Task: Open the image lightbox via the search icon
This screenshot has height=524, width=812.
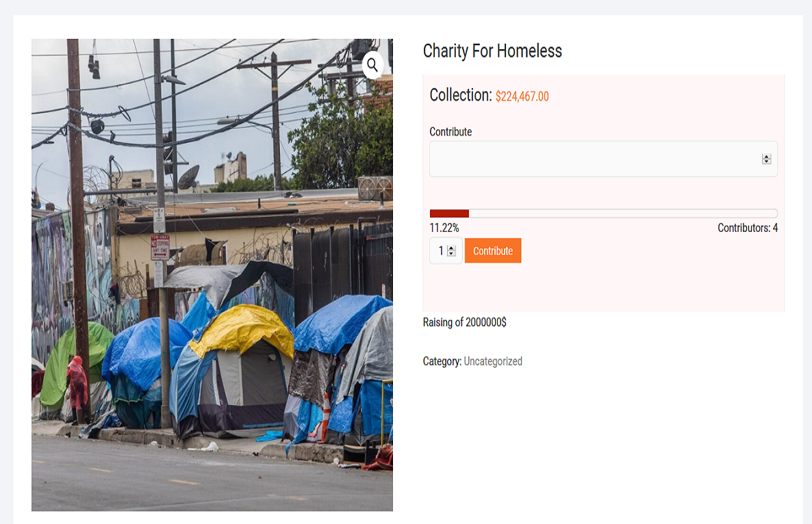Action: point(373,65)
